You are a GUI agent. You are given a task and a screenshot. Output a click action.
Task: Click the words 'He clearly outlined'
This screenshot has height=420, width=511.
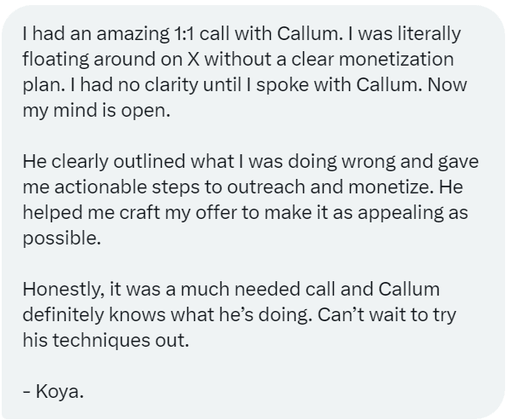point(104,162)
